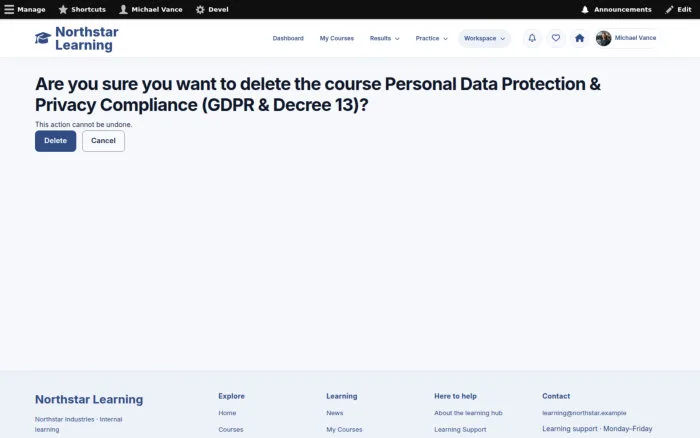Click the Announcements bell icon in the admin toolbar

click(x=585, y=9)
